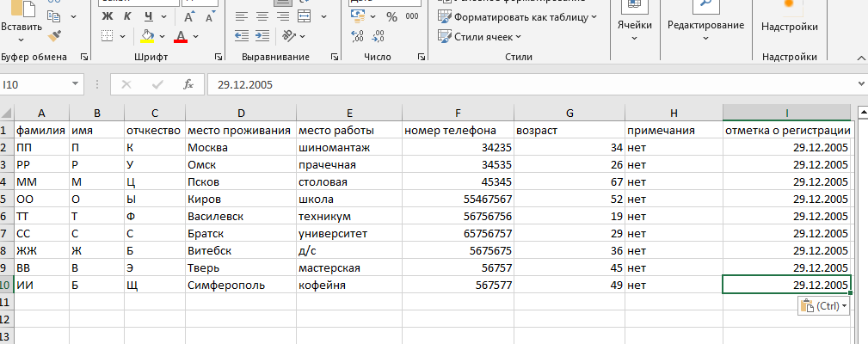Increase font size with large A icon
Image resolution: width=868 pixels, height=344 pixels.
pyautogui.click(x=189, y=17)
